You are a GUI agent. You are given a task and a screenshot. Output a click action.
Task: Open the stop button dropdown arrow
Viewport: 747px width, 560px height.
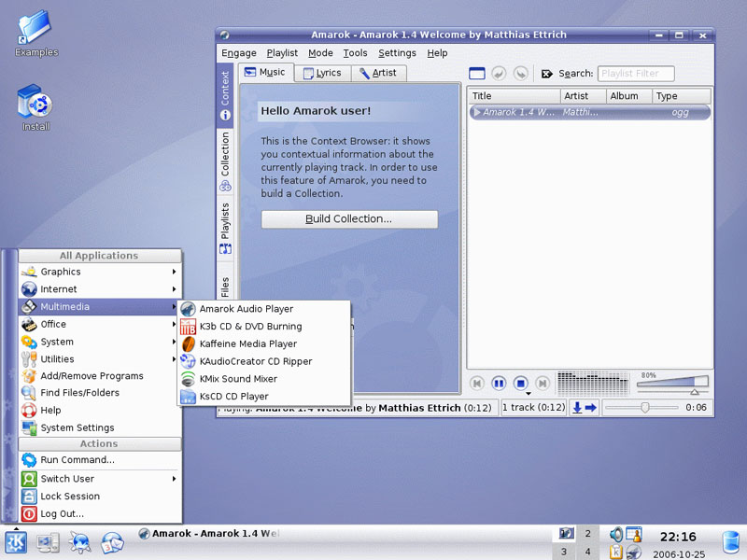[x=529, y=394]
